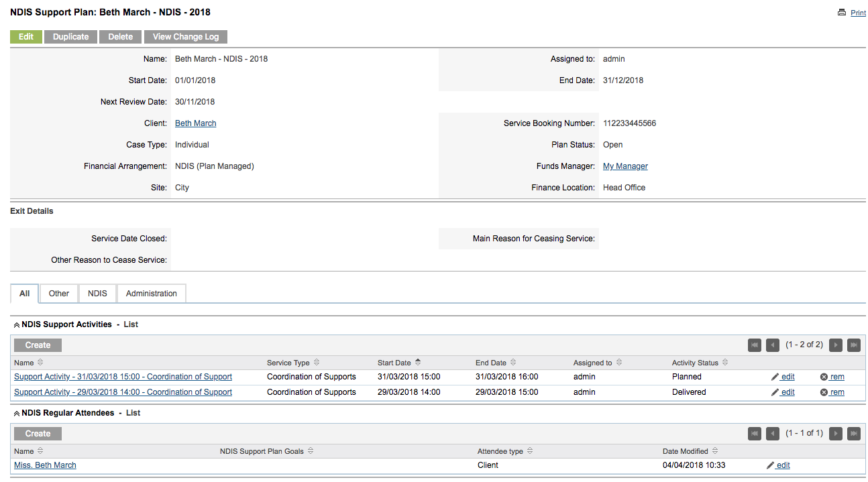Click the Plan Status value Open

pyautogui.click(x=612, y=145)
